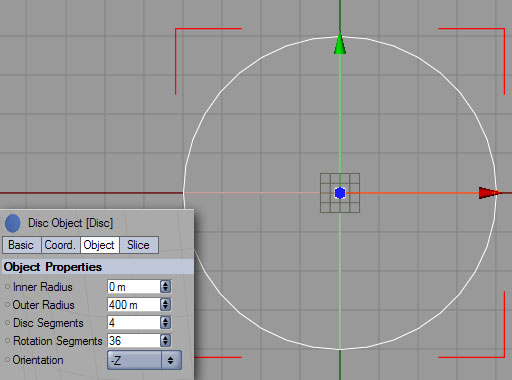Click the blue Z-axis center handle

pos(340,193)
